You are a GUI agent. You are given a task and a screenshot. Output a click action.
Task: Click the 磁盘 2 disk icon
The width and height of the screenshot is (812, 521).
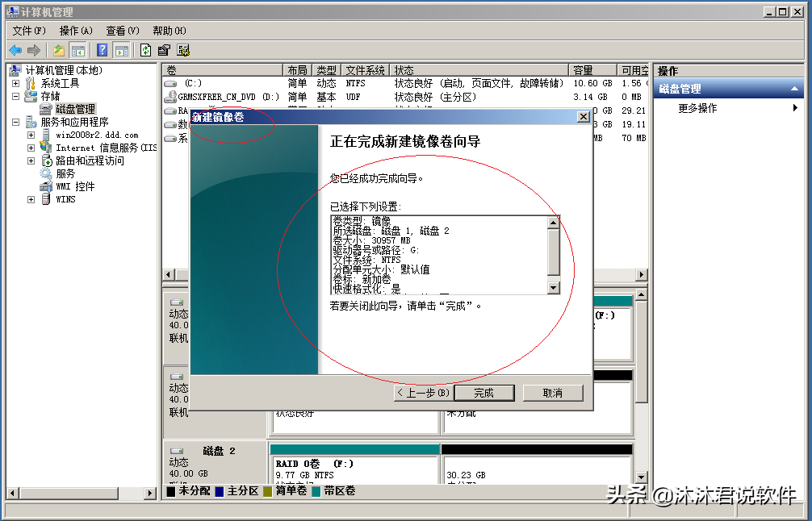click(177, 451)
